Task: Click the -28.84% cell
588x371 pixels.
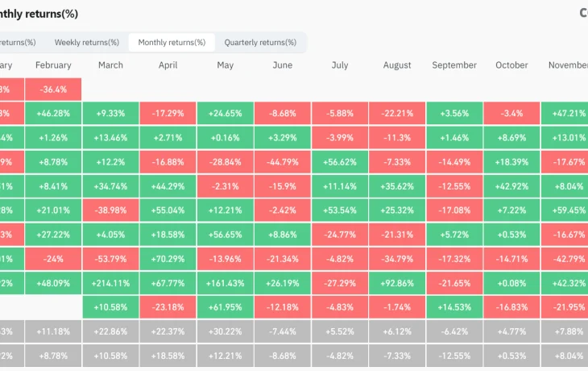Action: click(226, 162)
